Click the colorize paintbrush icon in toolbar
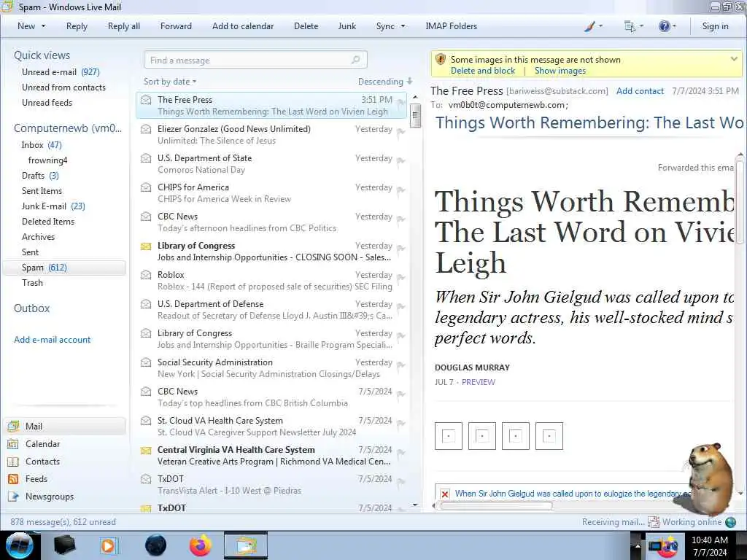The width and height of the screenshot is (747, 560). coord(589,27)
